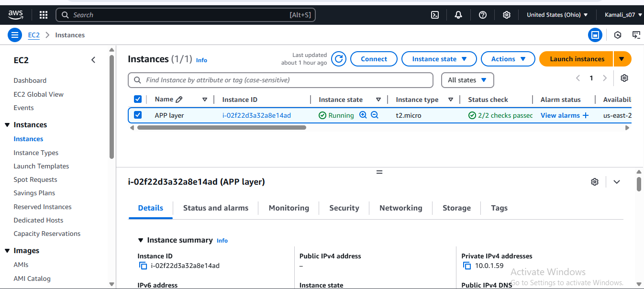
Task: Click the Connect button
Action: (374, 59)
